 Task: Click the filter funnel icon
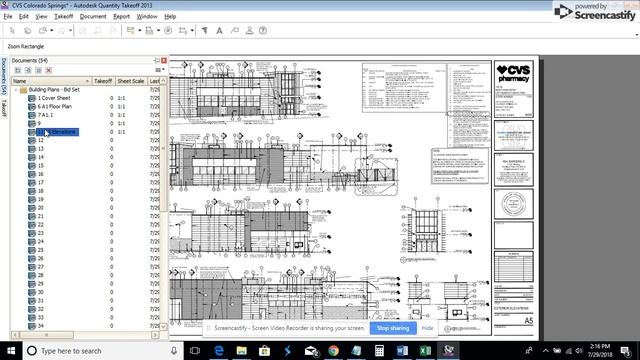pos(204,31)
